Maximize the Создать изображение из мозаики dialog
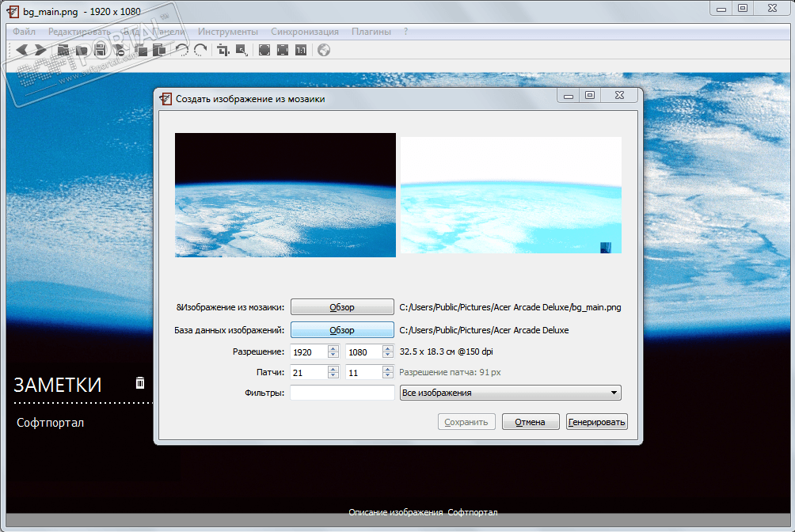795x532 pixels. (590, 95)
